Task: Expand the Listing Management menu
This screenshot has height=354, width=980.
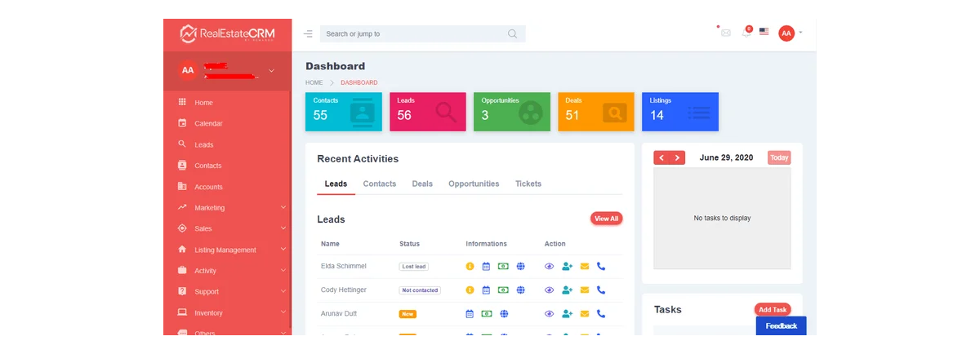Action: point(283,250)
